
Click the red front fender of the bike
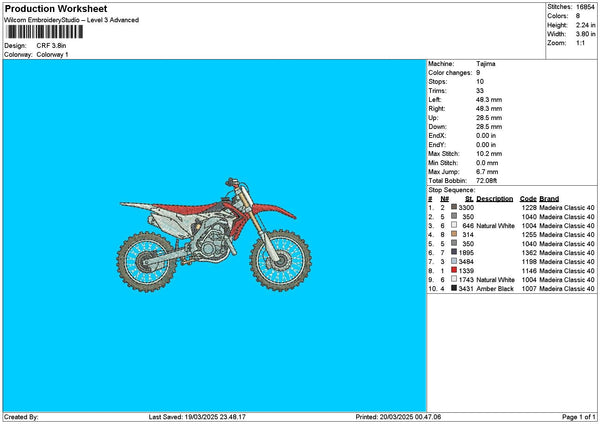(275, 210)
